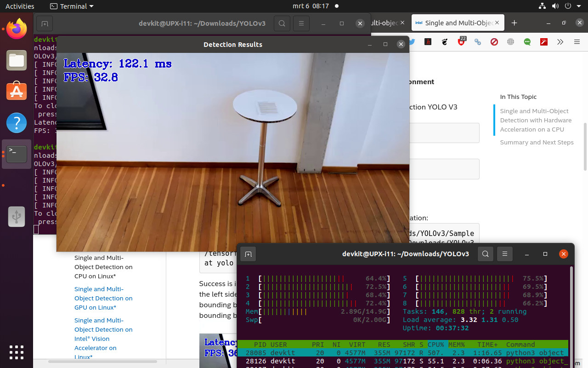Screen dimensions: 588x368
Task: Click the htop CPU 5 usage meter
Action: (x=475, y=278)
